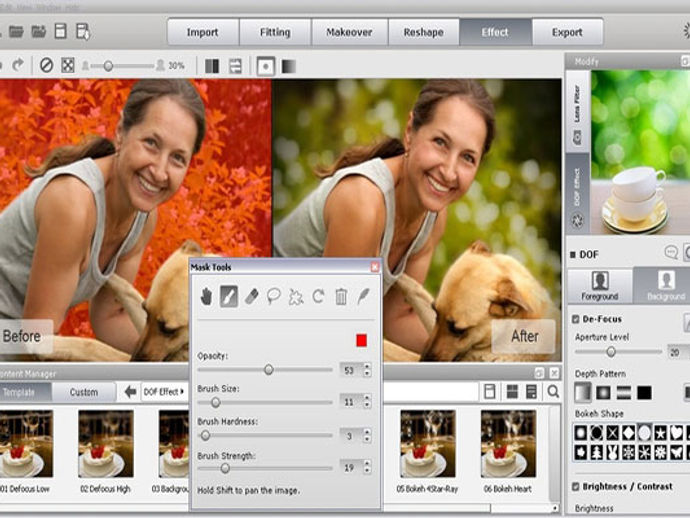Select the star bokeh shape
The height and width of the screenshot is (518, 690).
pos(660,434)
